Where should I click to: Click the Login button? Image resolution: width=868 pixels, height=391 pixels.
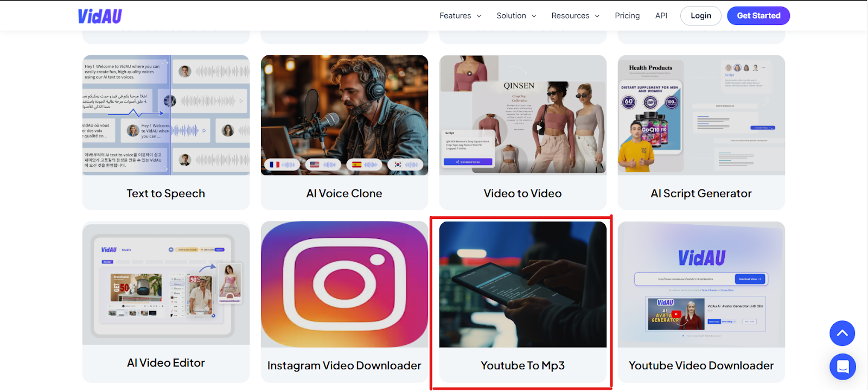[701, 16]
